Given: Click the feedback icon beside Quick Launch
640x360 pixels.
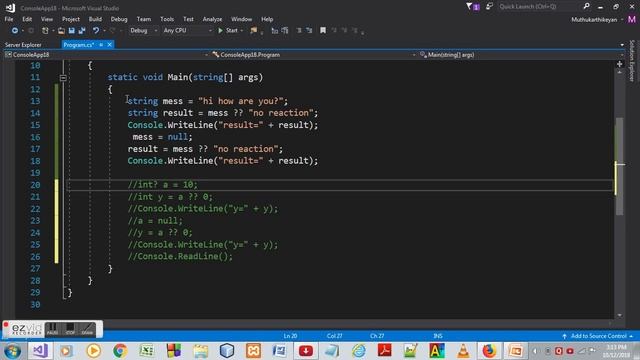Looking at the screenshot, I should 489,7.
